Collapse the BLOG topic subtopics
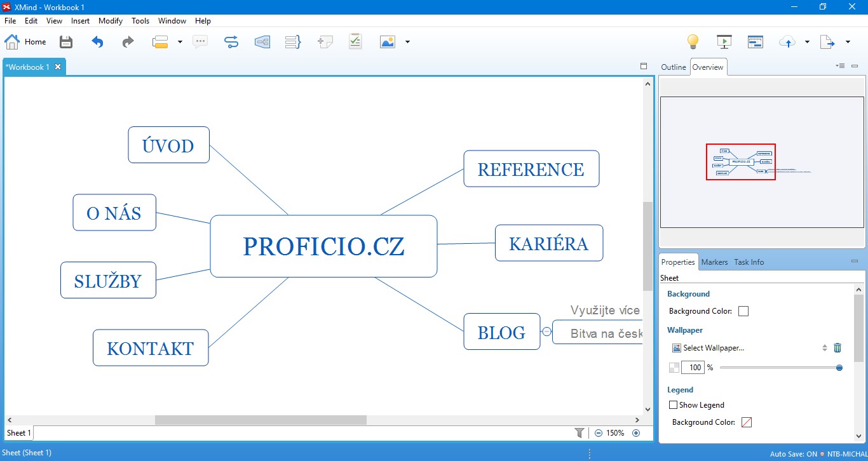The image size is (868, 461). (x=546, y=331)
